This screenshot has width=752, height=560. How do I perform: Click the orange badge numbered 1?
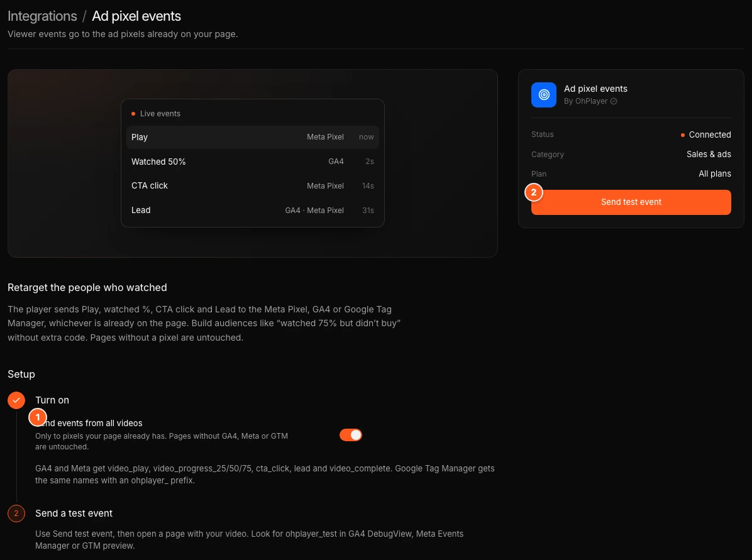pos(38,417)
